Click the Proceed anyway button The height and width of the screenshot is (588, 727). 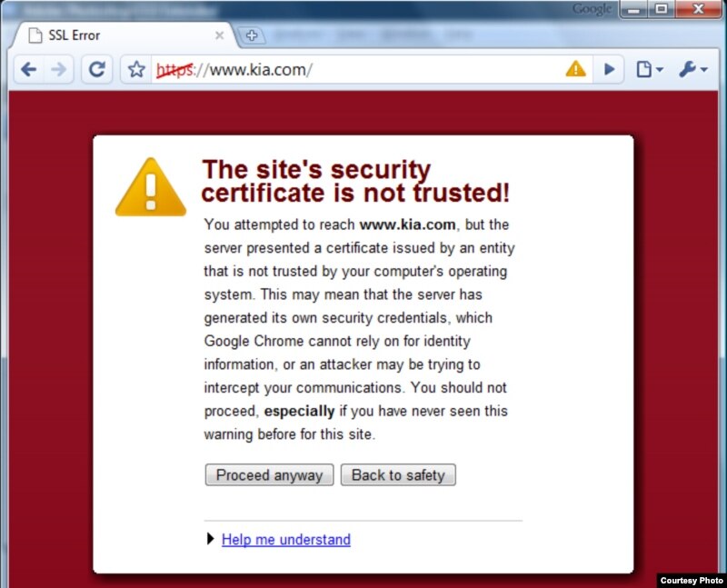click(269, 474)
